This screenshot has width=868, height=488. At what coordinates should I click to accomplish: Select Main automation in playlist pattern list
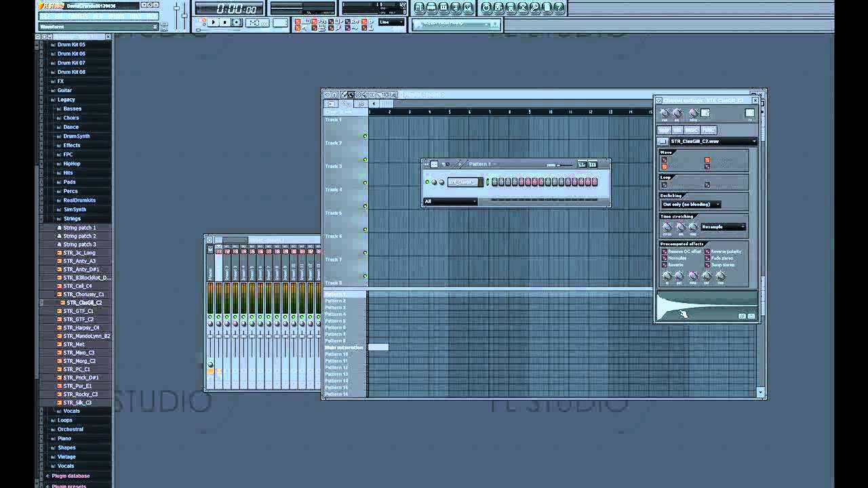344,347
